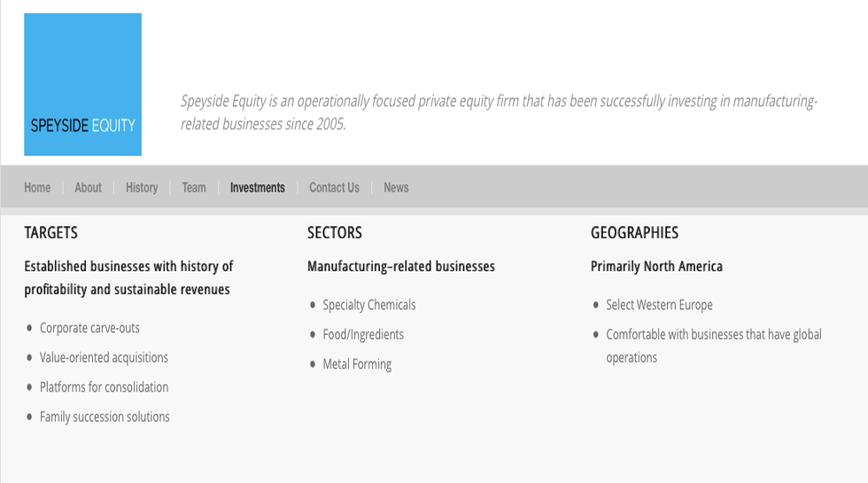Click the Primarily North America subheading
Screen dimensions: 868x483
tap(656, 267)
